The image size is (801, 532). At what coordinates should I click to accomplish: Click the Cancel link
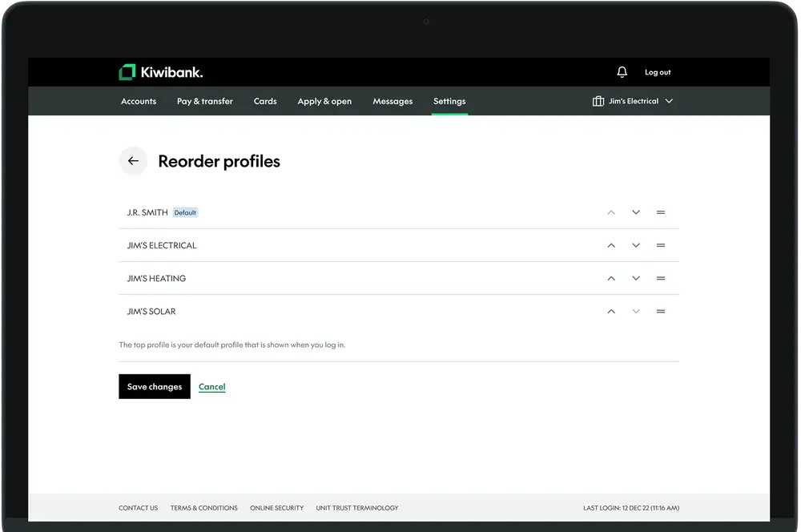(x=212, y=387)
